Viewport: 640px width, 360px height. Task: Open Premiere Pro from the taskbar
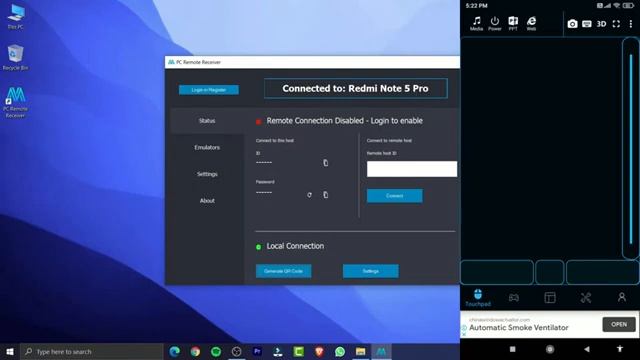point(257,351)
